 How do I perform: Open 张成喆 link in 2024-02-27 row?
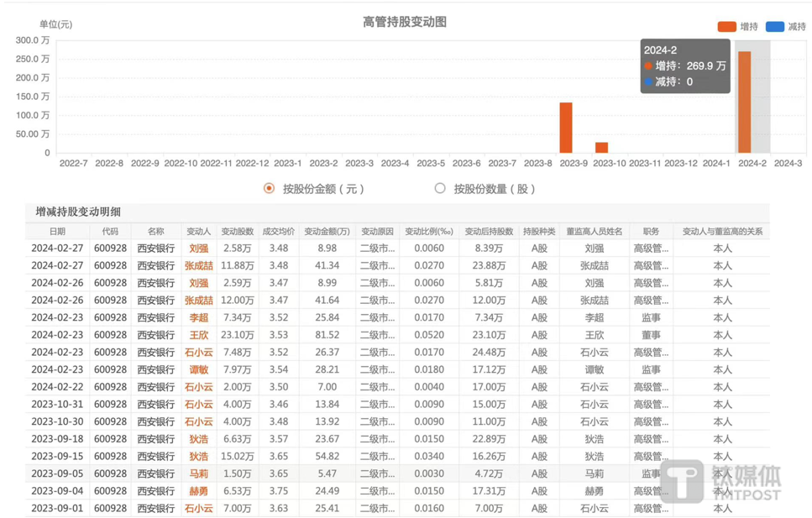coord(199,266)
